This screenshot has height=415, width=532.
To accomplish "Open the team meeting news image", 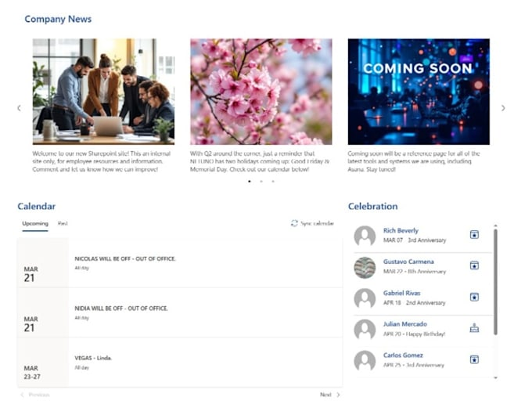I will point(103,92).
